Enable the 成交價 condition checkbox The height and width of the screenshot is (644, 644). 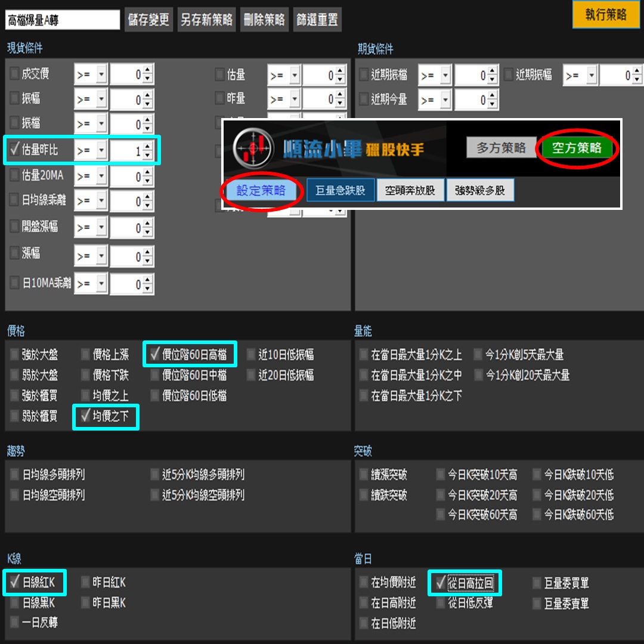tap(14, 73)
